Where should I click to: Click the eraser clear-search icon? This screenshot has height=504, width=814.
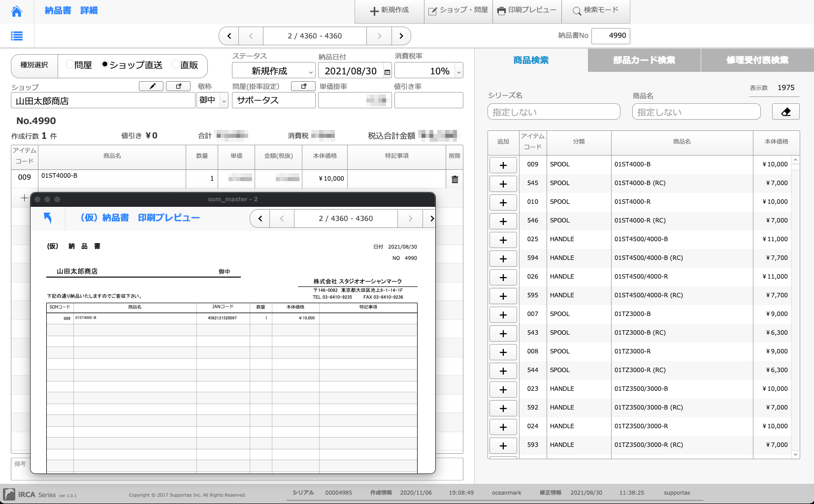[x=785, y=112]
